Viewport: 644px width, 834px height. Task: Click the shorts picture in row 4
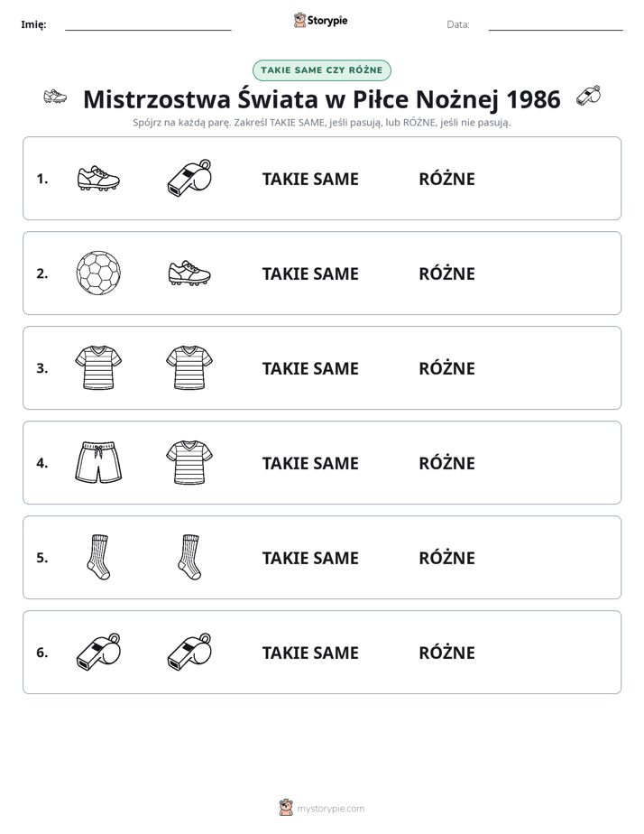point(98,463)
